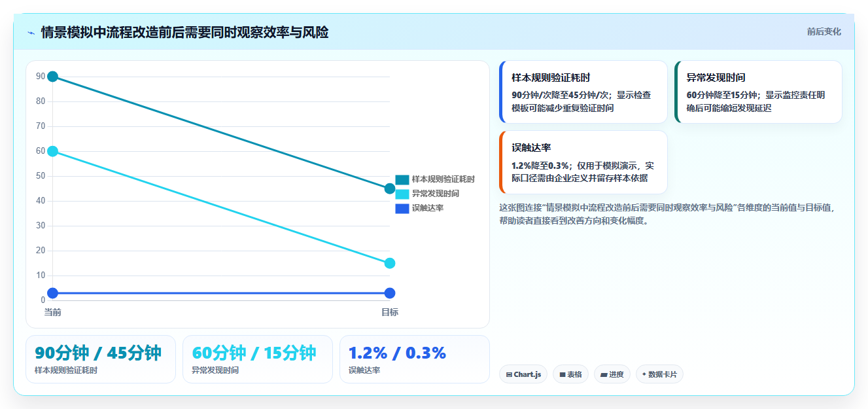The image size is (868, 409).
Task: Click the y-axis value 50
Action: point(41,176)
